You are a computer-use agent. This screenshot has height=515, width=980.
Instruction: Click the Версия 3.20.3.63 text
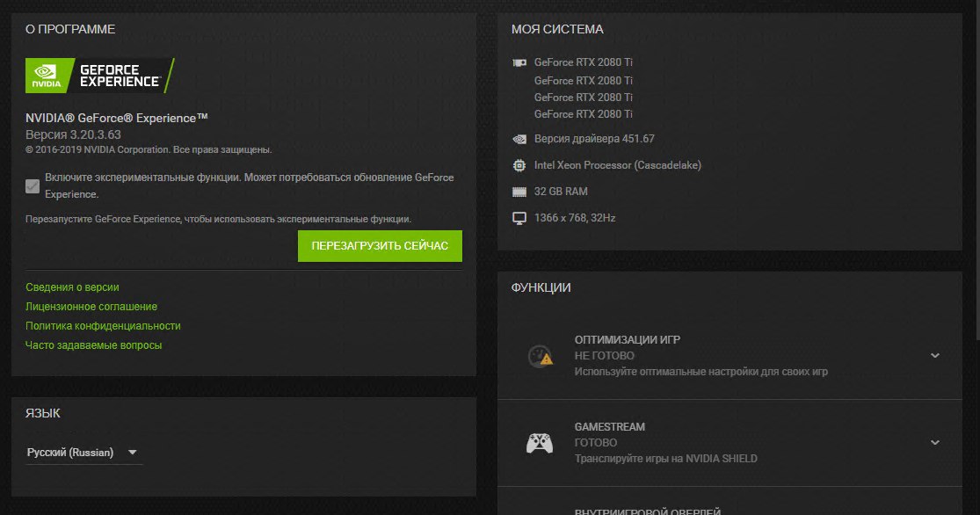pyautogui.click(x=73, y=134)
